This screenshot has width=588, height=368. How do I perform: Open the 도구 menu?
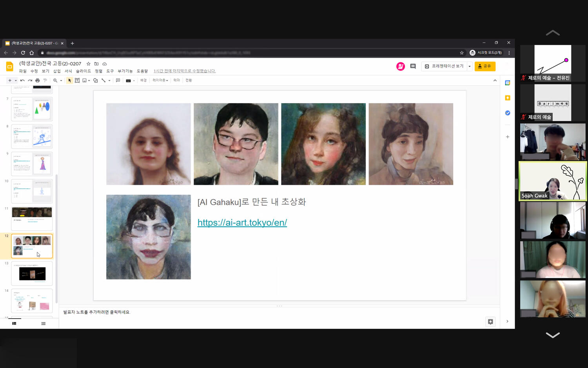tap(110, 71)
